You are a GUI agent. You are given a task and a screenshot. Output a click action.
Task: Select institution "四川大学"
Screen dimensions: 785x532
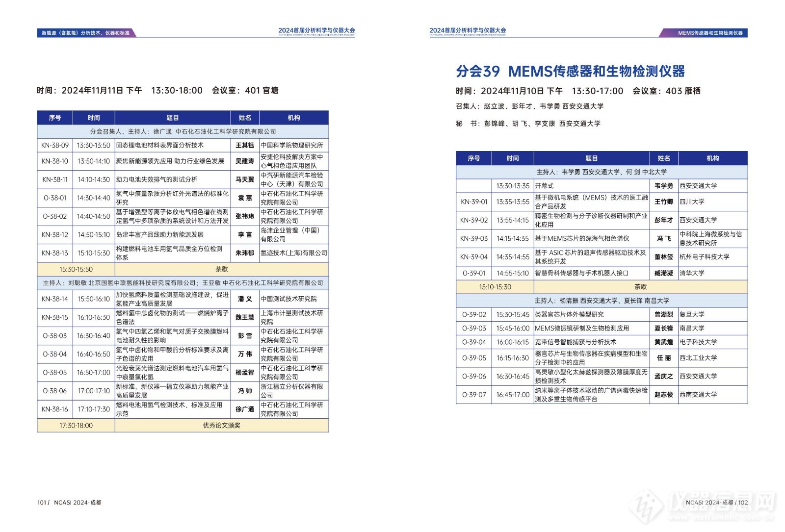(x=692, y=202)
